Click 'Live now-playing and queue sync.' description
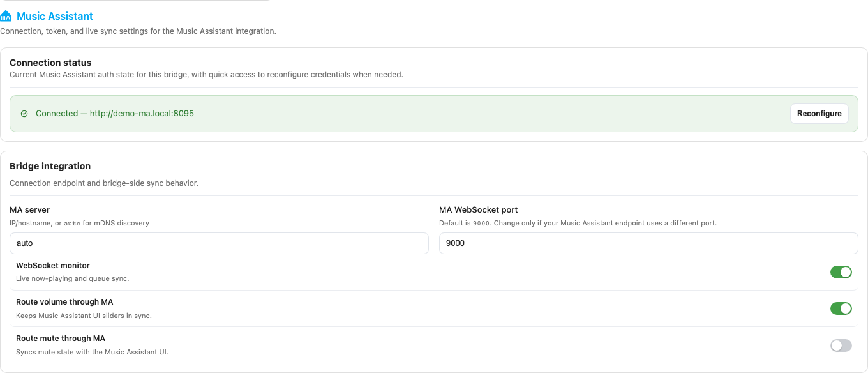 72,278
